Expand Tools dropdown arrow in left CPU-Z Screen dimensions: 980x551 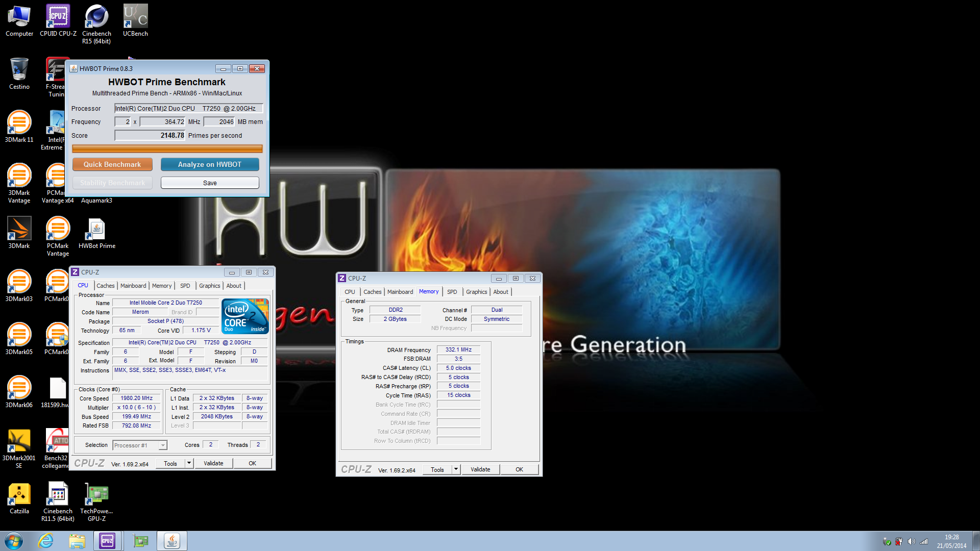(x=189, y=463)
